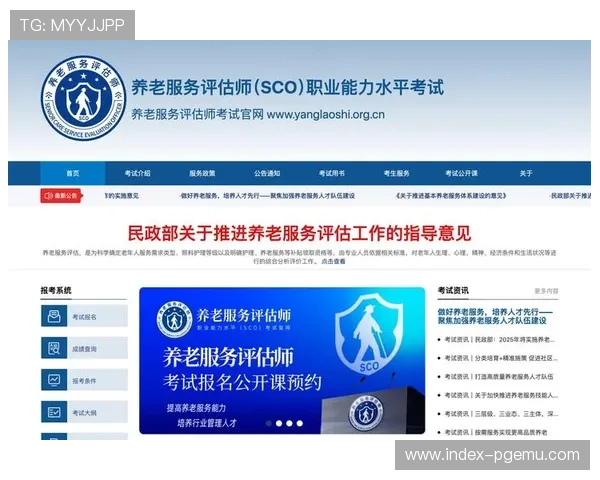Open ticker item 《关于推进基本养老服务体系建设的意见》
Screen dimensions: 600x480
[x=451, y=196]
